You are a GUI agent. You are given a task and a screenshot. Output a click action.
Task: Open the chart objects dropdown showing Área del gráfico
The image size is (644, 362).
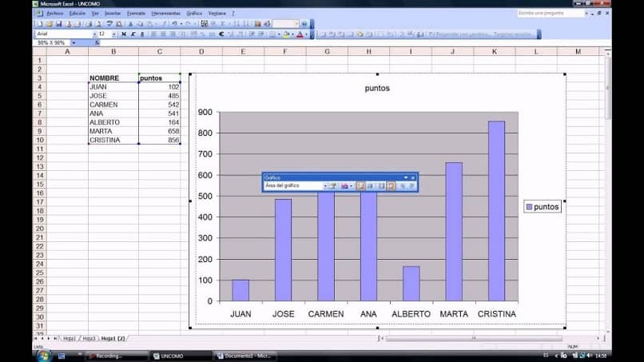[324, 185]
